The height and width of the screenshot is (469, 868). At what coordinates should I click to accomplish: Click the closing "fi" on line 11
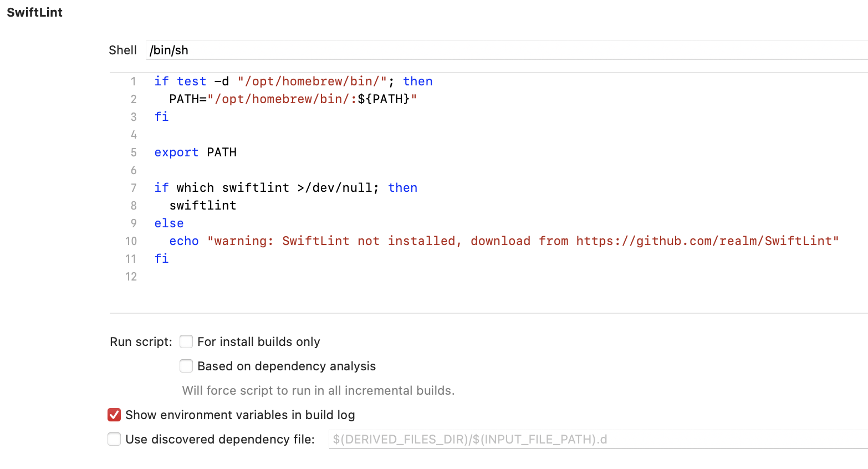[x=161, y=258]
